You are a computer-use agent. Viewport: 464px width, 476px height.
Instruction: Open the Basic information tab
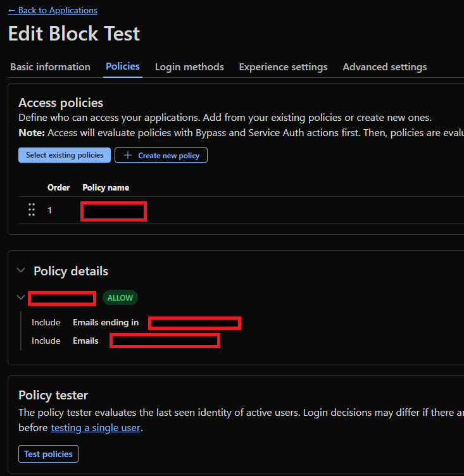point(50,67)
